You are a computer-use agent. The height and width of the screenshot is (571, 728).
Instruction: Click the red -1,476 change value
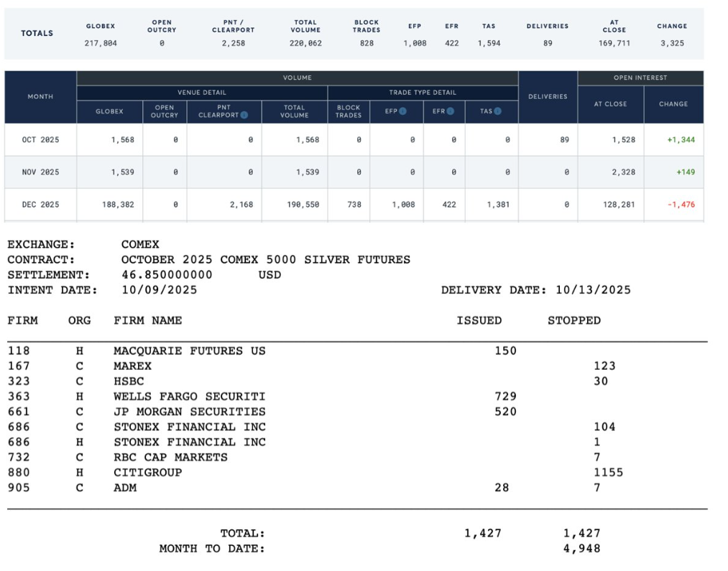(x=681, y=205)
